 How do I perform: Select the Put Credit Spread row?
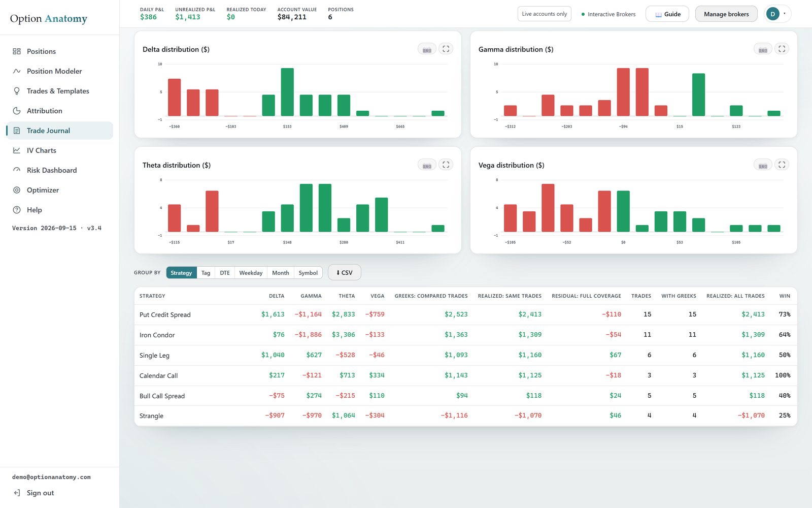click(x=465, y=314)
